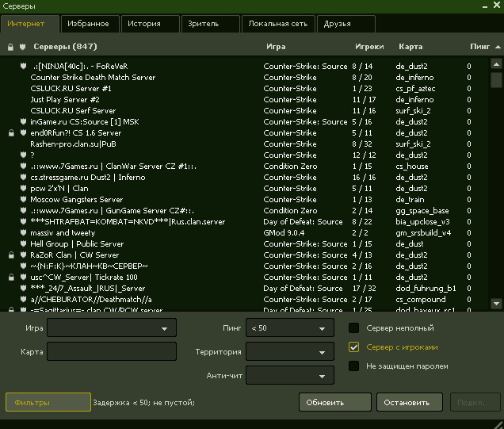Click lock icon of usc^CW_Server
504x429 pixels.
[x=11, y=278]
